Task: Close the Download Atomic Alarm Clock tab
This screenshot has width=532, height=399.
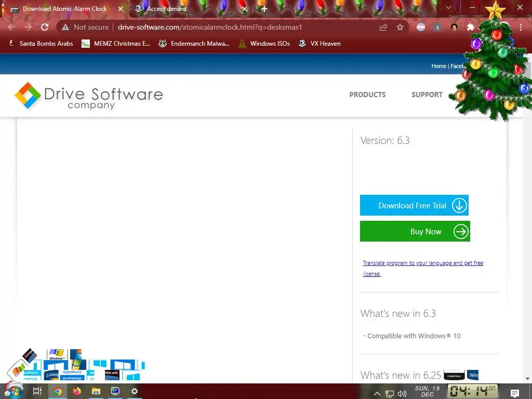Action: (121, 9)
